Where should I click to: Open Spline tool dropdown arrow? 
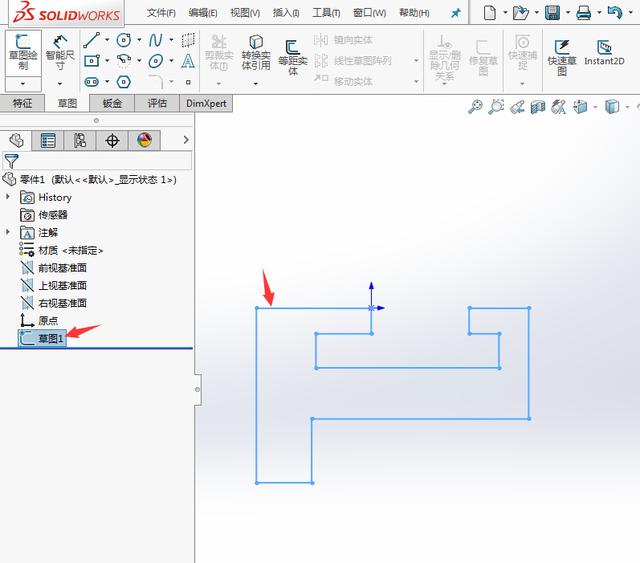(x=171, y=40)
